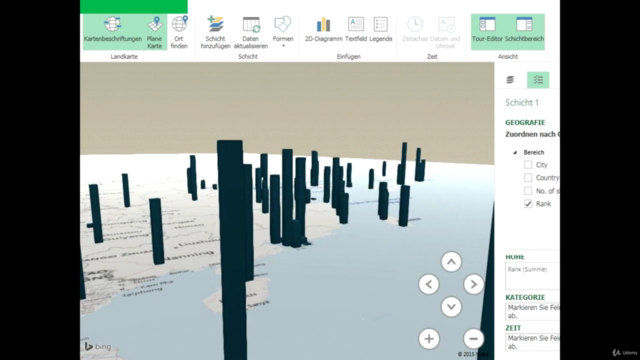Collapse the Bereich tree node

pyautogui.click(x=515, y=152)
